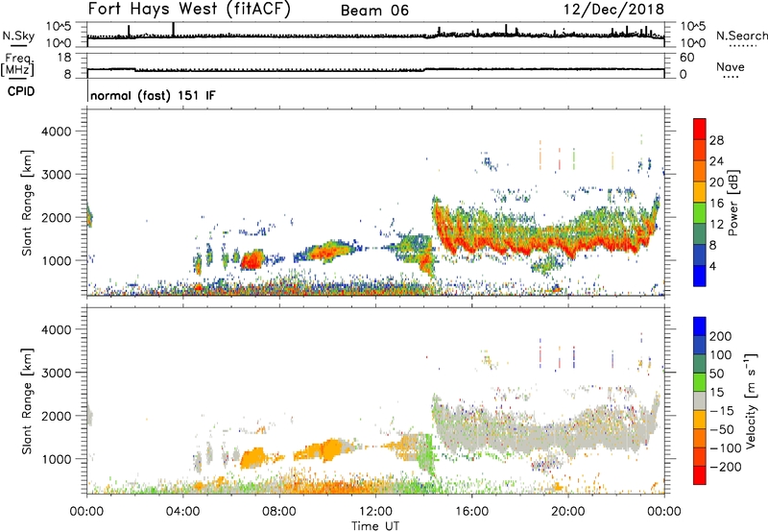Select the 24 label on power colorbar
The image size is (768, 532).
pyautogui.click(x=716, y=161)
